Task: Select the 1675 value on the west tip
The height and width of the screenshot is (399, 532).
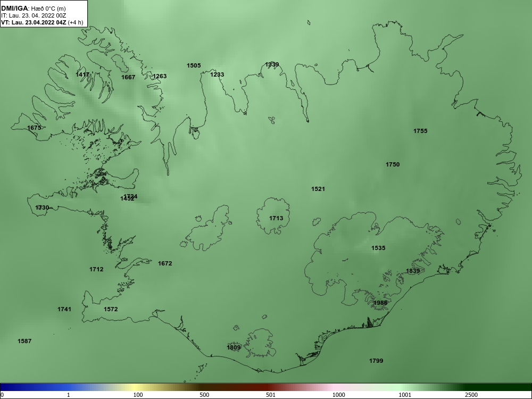Action: point(34,128)
